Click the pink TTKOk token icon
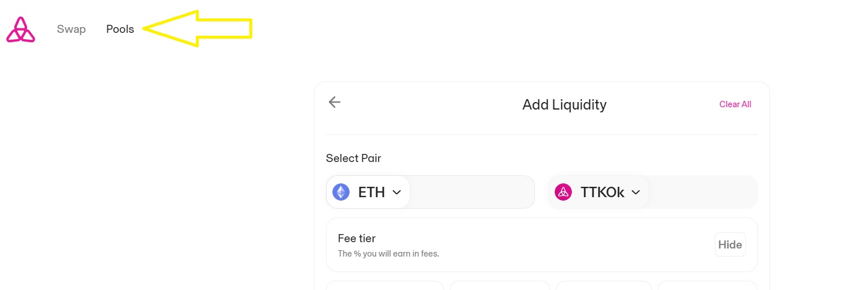868x290 pixels. [x=563, y=192]
